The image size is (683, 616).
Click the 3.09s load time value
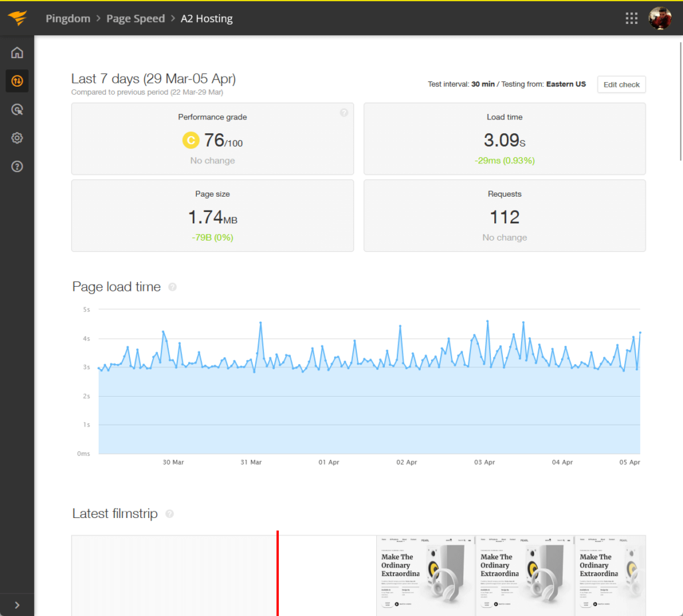(504, 140)
